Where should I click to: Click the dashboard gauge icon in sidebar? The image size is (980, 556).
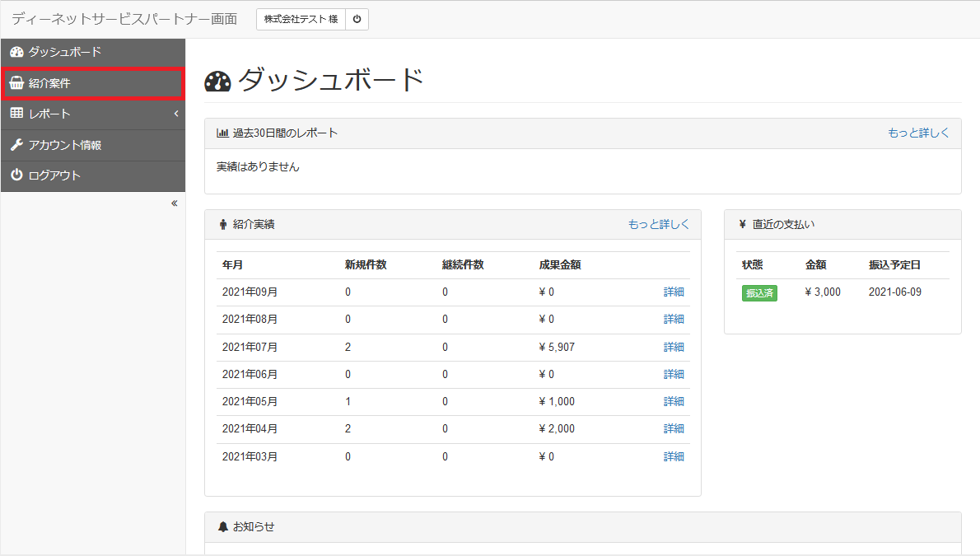pos(16,52)
